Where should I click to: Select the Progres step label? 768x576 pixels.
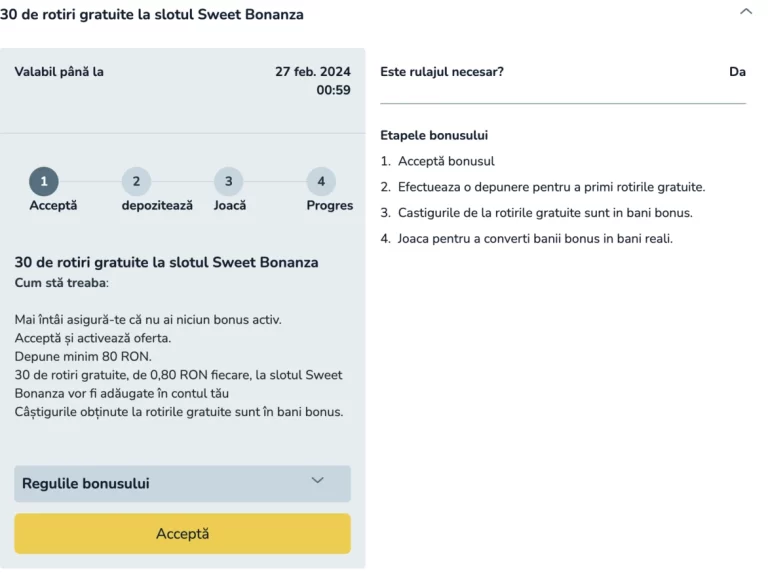(x=330, y=205)
